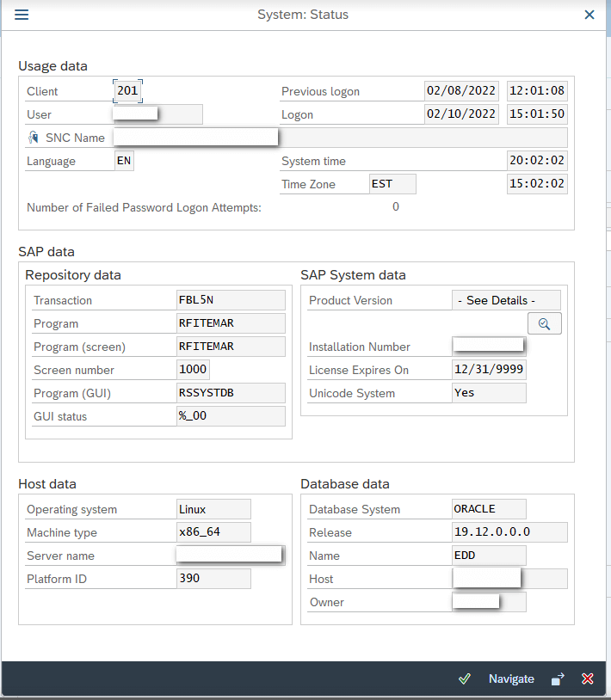Click Time Zone local time 15:02:02
Screen dimensions: 611x700
[x=537, y=184]
